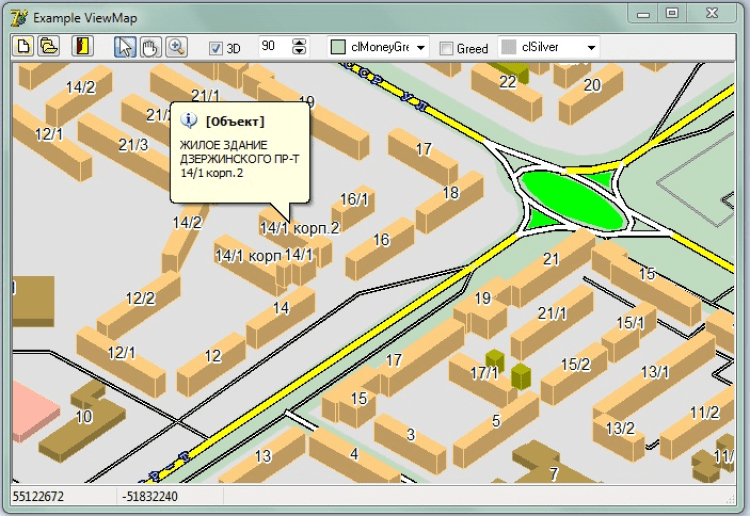The width and height of the screenshot is (750, 516).
Task: Click the angle spinner arrows beside 90
Action: coord(299,47)
